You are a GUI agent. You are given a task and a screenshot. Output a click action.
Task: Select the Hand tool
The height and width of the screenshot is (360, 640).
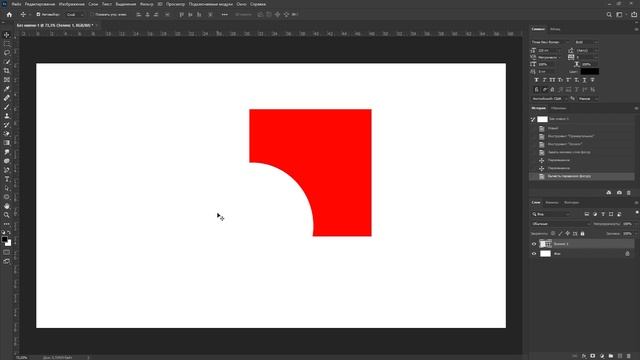7,206
